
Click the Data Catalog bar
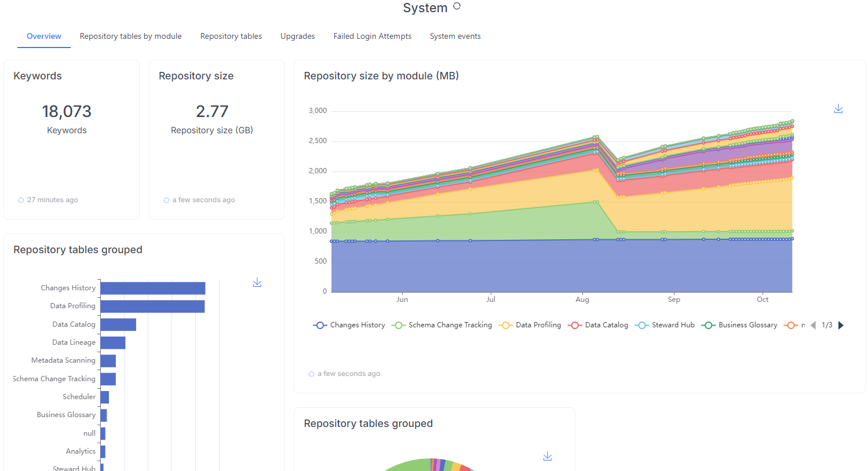click(x=118, y=324)
